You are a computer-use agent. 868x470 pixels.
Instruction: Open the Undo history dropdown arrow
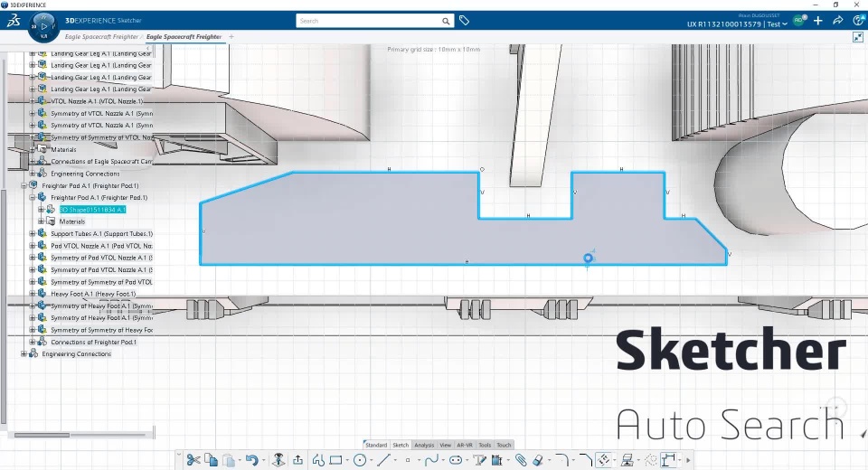coord(263,460)
